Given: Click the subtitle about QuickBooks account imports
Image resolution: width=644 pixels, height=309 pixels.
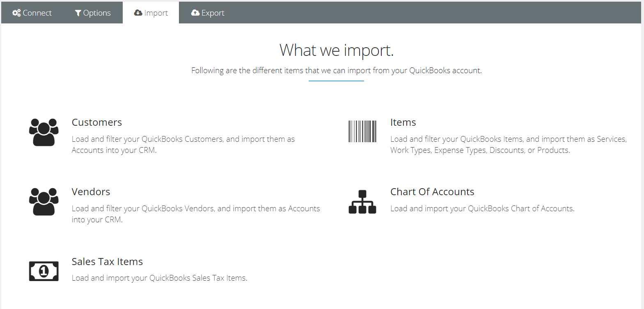Looking at the screenshot, I should click(336, 71).
